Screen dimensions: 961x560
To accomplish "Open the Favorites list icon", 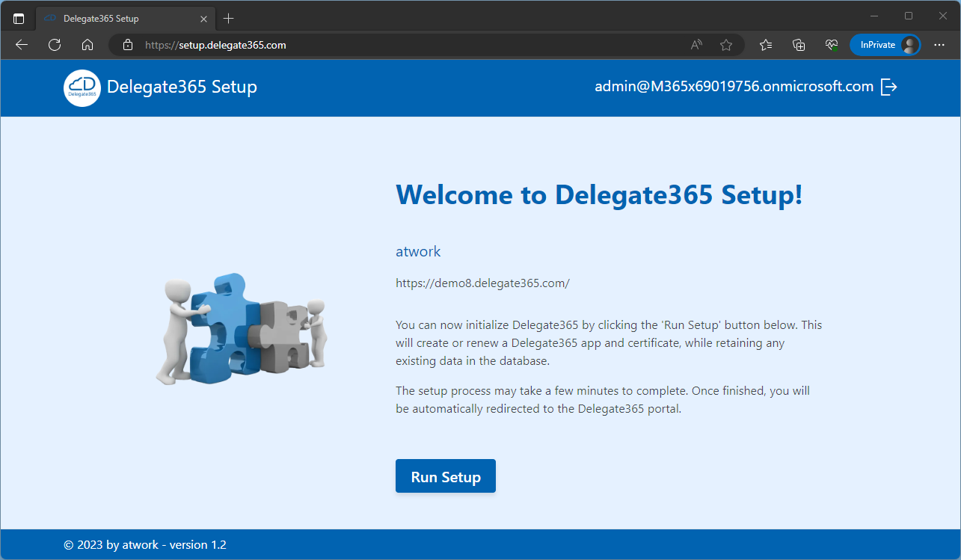I will click(x=766, y=45).
